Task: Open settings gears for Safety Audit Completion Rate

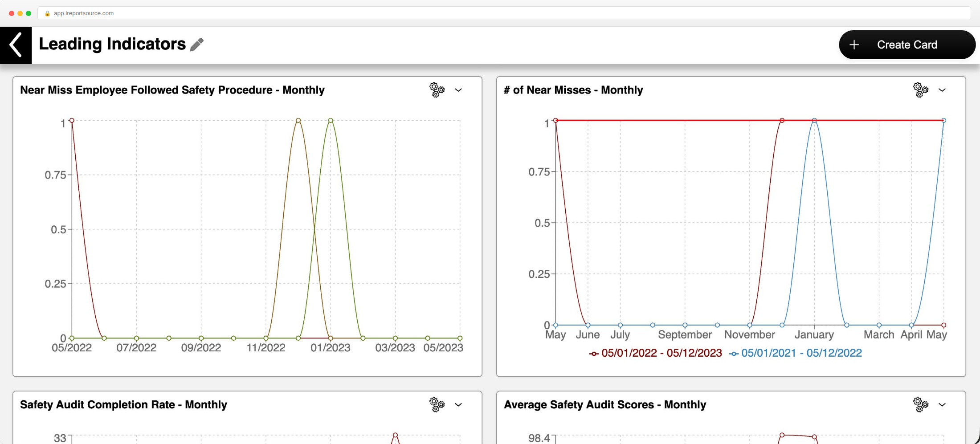Action: [437, 404]
